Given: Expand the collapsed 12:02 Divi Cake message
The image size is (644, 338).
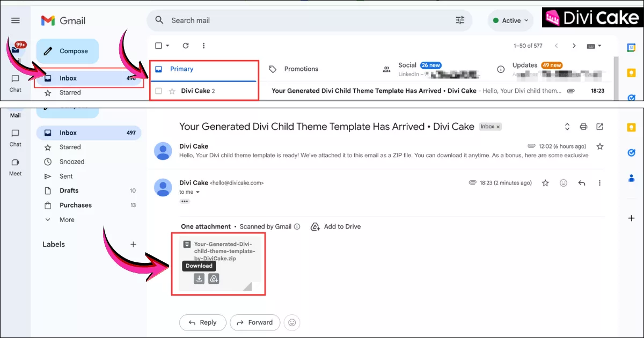Looking at the screenshot, I should coord(378,151).
